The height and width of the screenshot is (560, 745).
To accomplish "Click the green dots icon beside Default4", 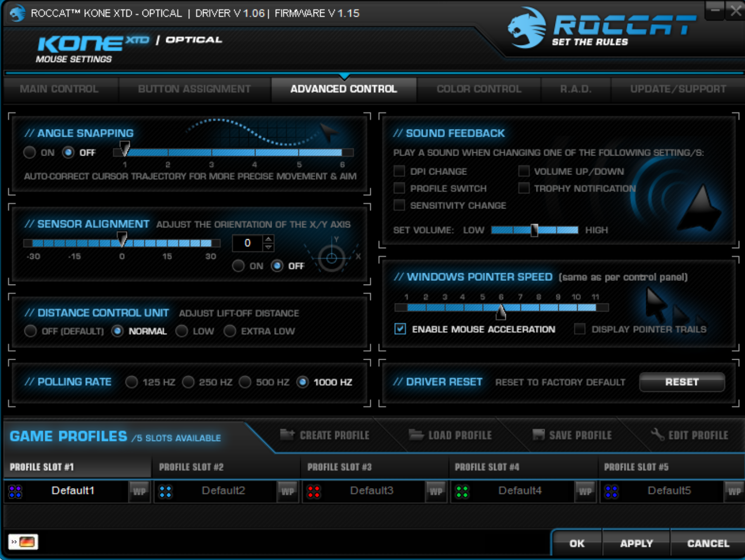I will [462, 491].
